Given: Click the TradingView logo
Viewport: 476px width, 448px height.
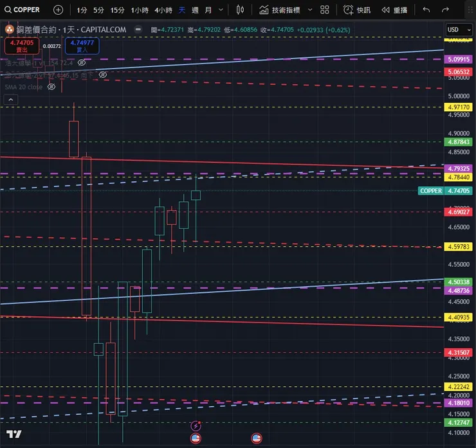Looking at the screenshot, I should pyautogui.click(x=14, y=434).
